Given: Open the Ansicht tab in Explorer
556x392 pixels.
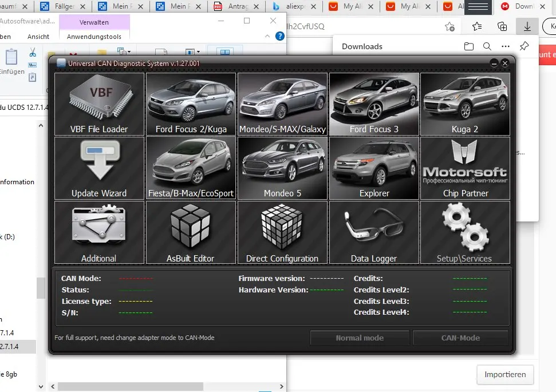Looking at the screenshot, I should 38,37.
